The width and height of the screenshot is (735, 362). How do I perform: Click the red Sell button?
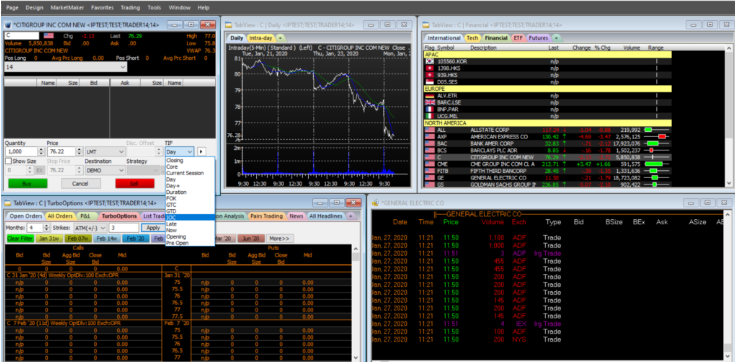point(135,183)
